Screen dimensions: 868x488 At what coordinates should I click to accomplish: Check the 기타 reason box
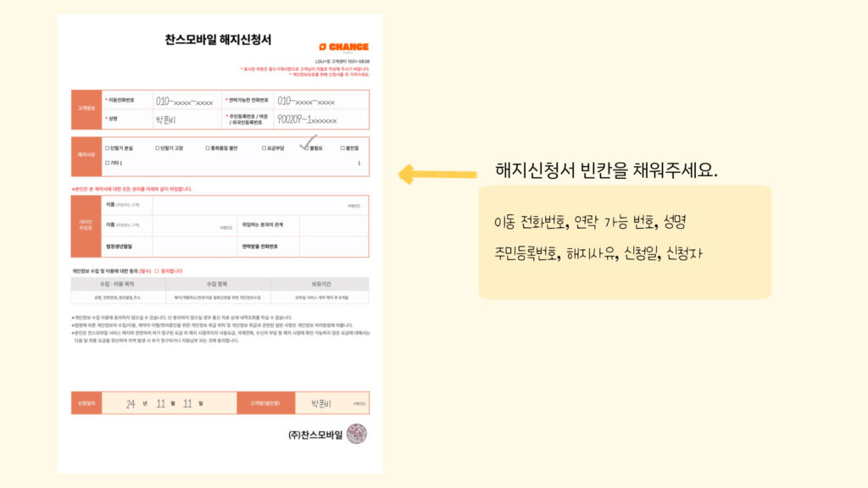[x=108, y=164]
